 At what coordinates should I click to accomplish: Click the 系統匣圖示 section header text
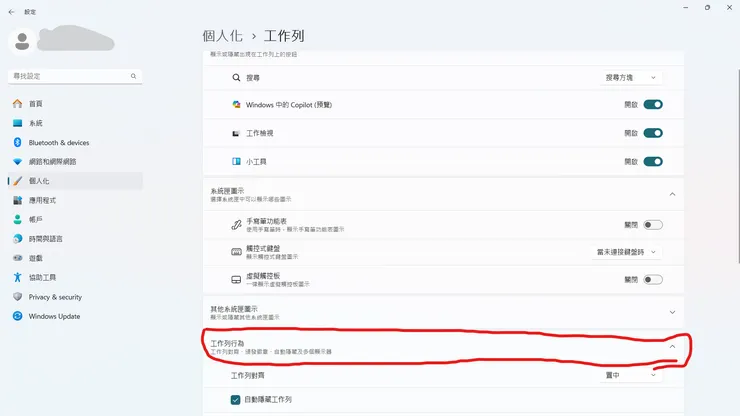[227, 191]
